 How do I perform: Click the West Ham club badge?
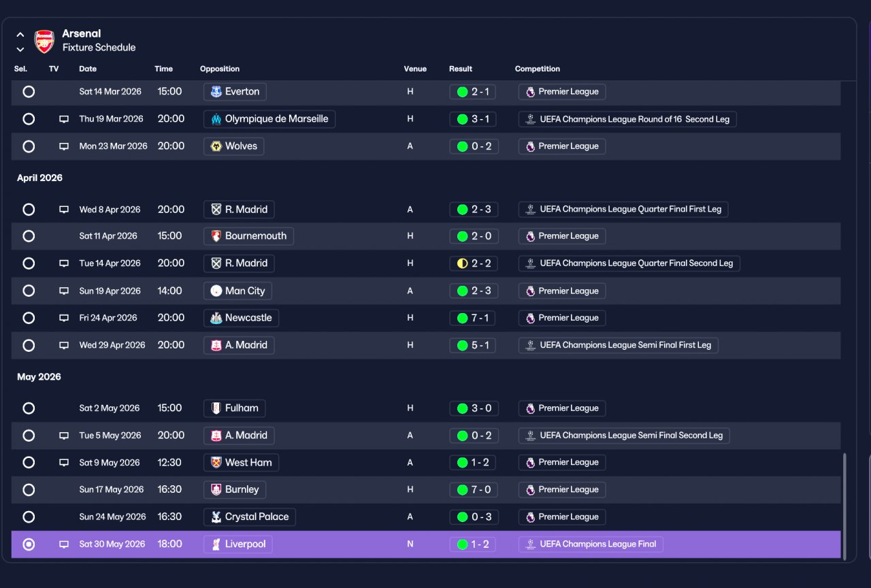tap(216, 463)
